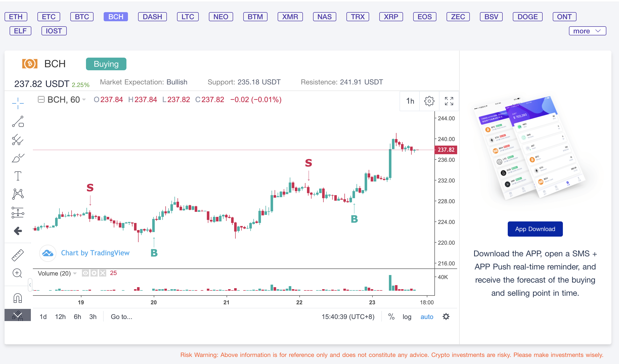Select the pitchfork drawing tool
This screenshot has width=619, height=364.
click(x=18, y=140)
